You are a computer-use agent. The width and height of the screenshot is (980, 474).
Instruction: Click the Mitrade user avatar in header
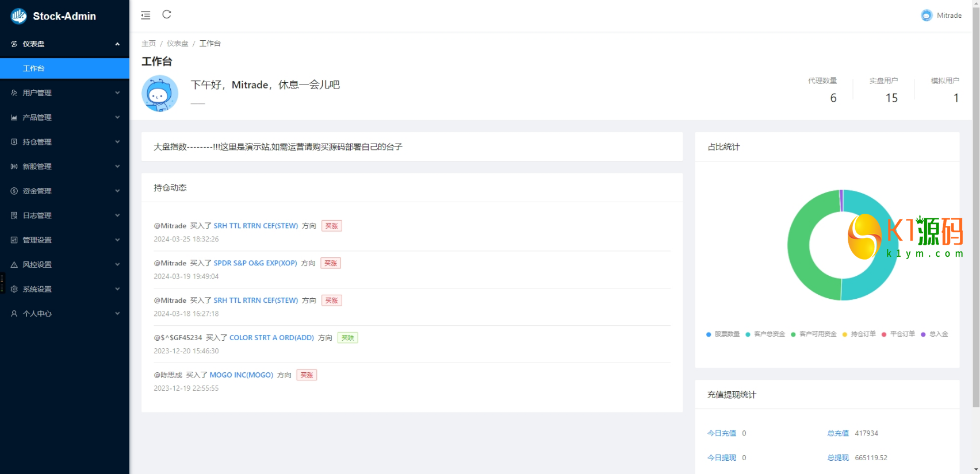click(926, 16)
